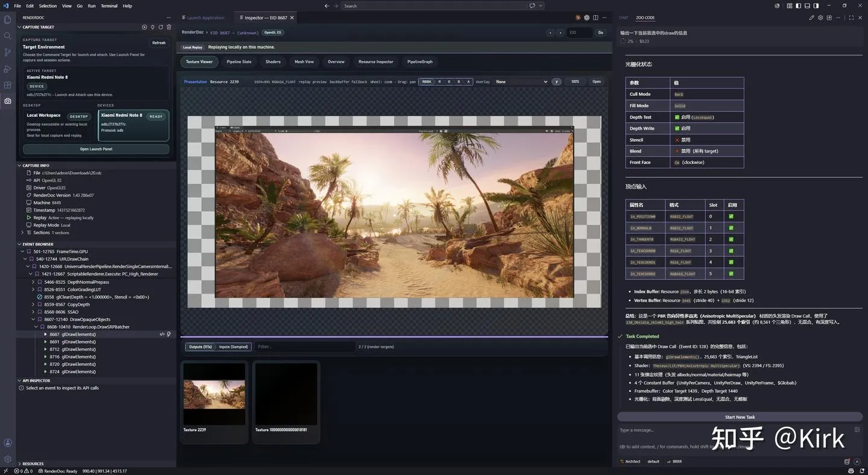Select the Local Workspace desktop card
This screenshot has width=868, height=475.
point(58,125)
